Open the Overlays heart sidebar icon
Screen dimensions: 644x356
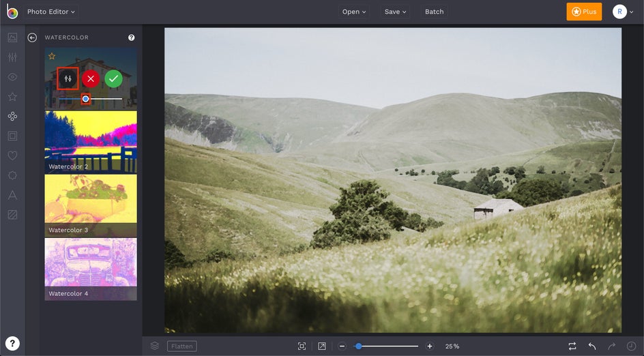pos(12,155)
